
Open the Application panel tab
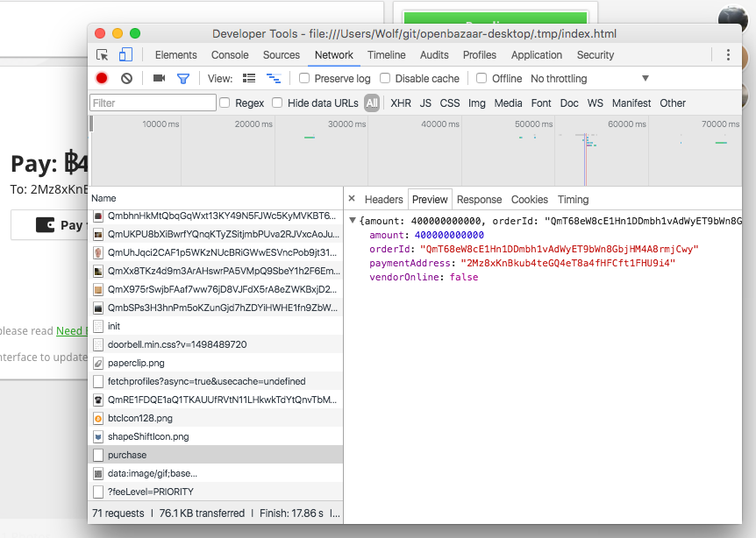coord(537,55)
